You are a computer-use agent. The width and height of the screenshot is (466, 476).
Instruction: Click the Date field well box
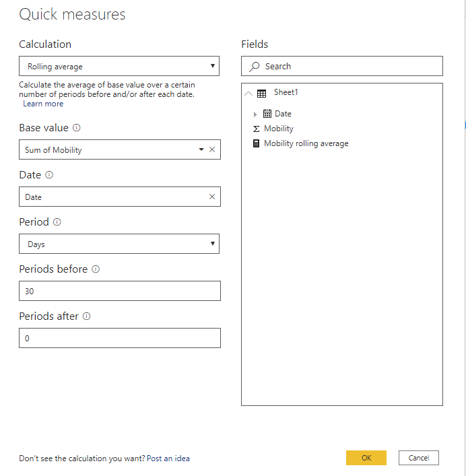coord(120,197)
